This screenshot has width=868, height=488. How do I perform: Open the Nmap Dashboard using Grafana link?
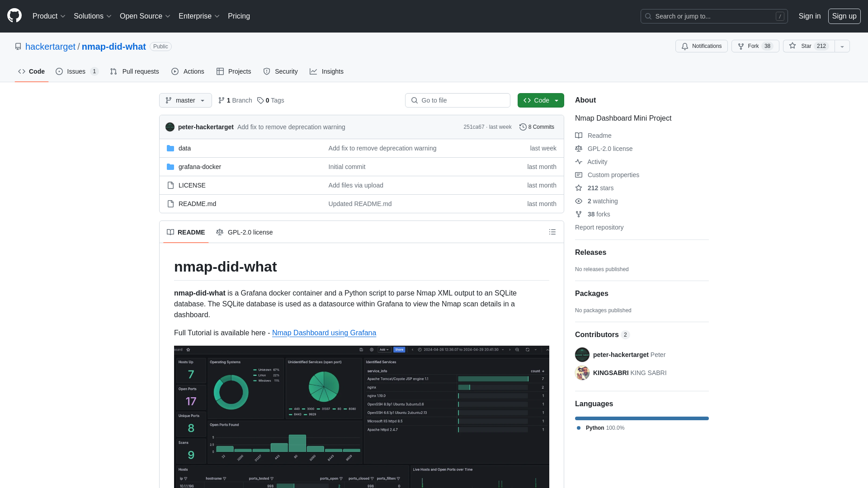(324, 333)
